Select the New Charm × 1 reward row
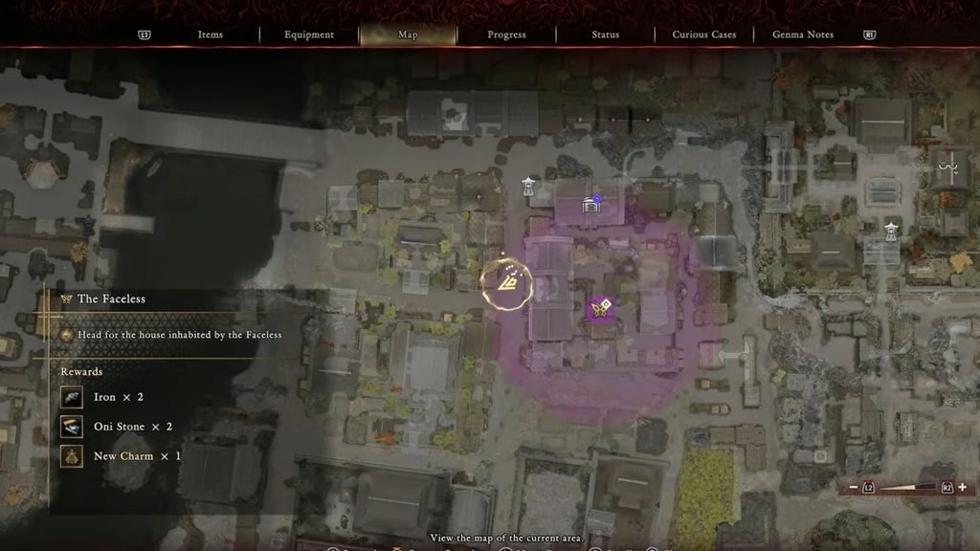 [122, 456]
